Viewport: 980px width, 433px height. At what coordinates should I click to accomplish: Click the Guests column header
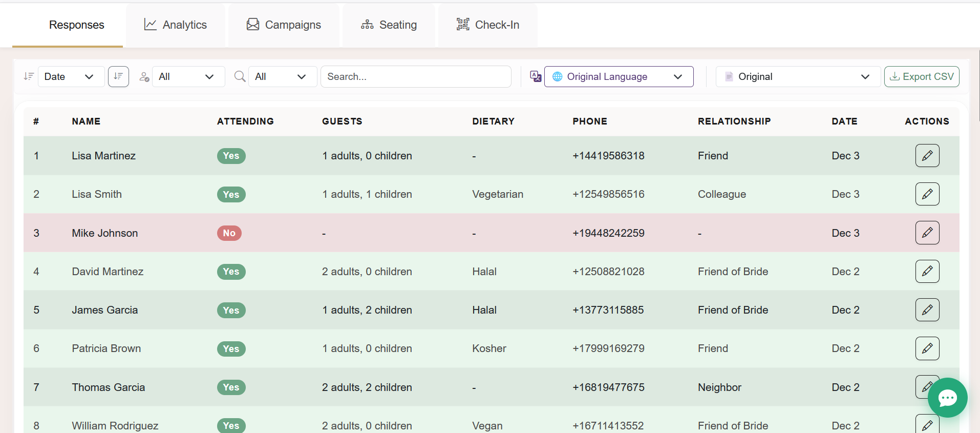coord(342,121)
